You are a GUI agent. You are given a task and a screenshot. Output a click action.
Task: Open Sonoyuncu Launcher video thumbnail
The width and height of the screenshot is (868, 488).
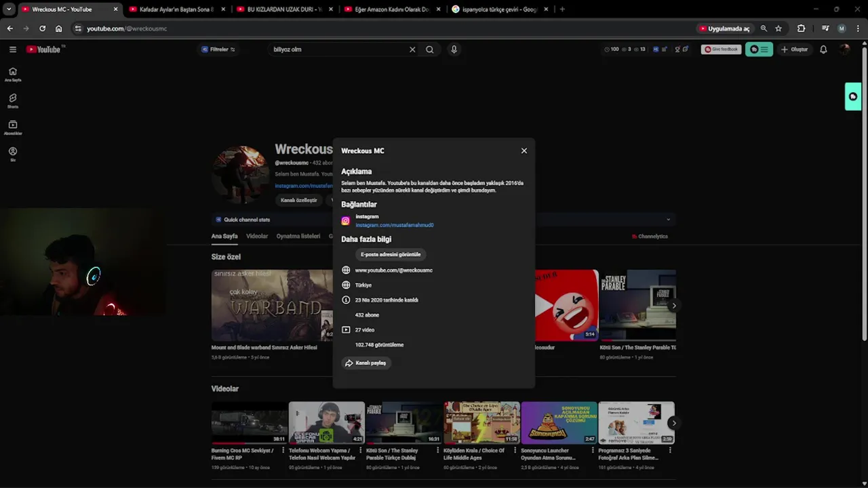click(559, 423)
